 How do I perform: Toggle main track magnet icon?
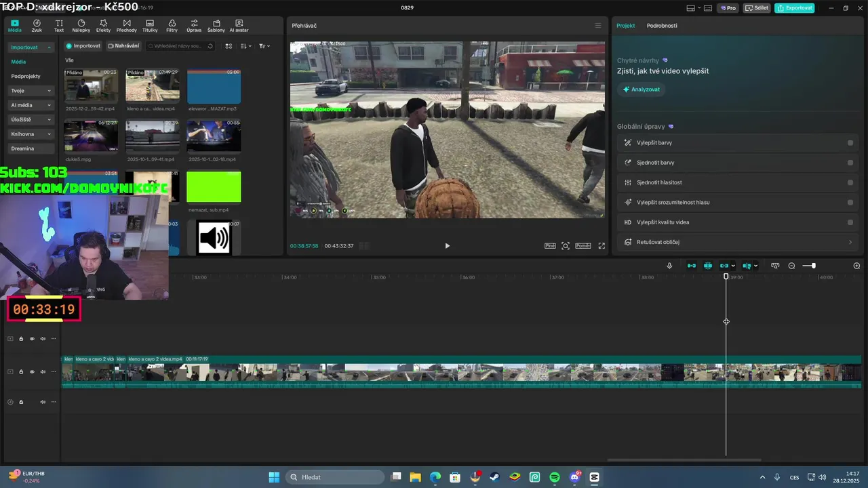point(691,266)
